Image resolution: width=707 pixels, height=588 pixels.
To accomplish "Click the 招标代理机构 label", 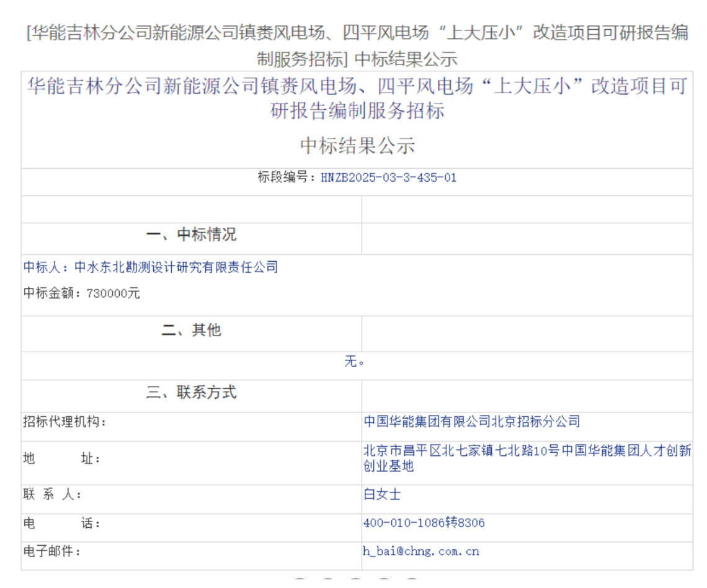I will (x=64, y=422).
